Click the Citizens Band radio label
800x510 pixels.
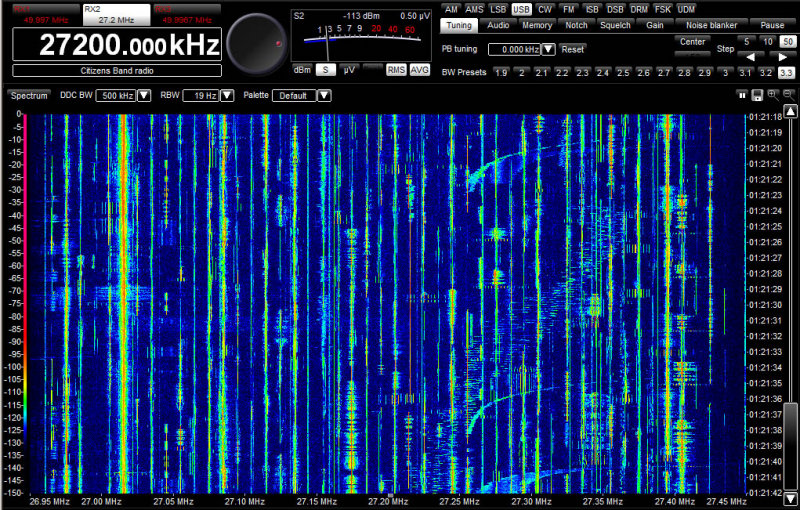pos(117,71)
